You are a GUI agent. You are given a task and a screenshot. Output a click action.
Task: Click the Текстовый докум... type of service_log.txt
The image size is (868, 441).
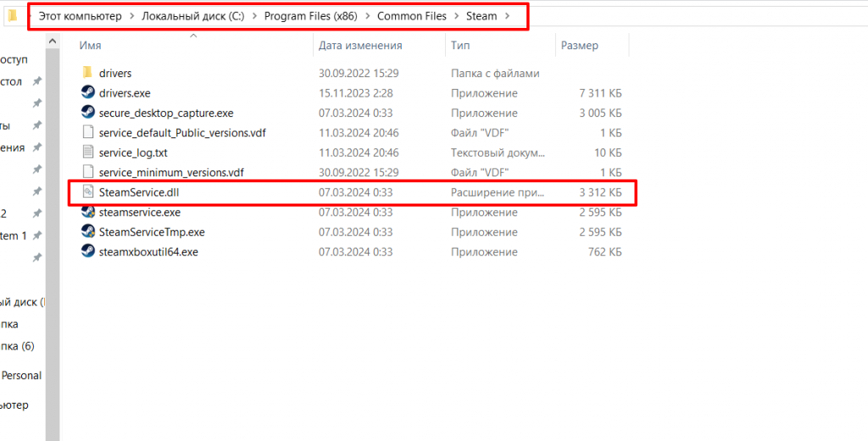pos(498,153)
